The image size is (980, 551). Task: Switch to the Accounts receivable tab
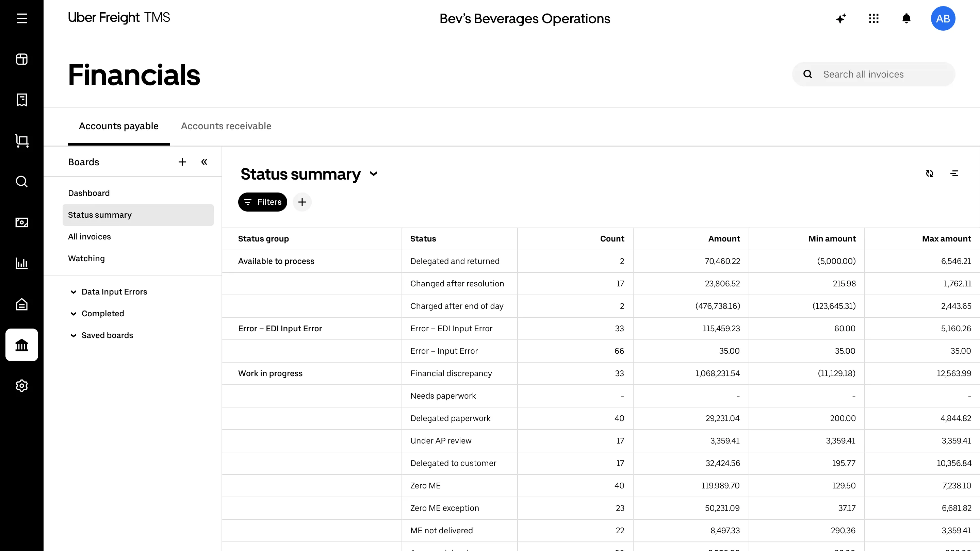point(226,126)
